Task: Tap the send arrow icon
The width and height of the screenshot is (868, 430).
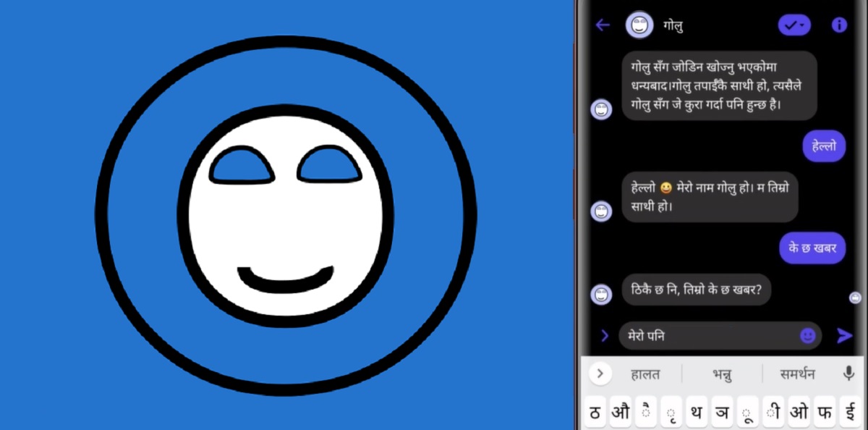Action: pos(844,335)
